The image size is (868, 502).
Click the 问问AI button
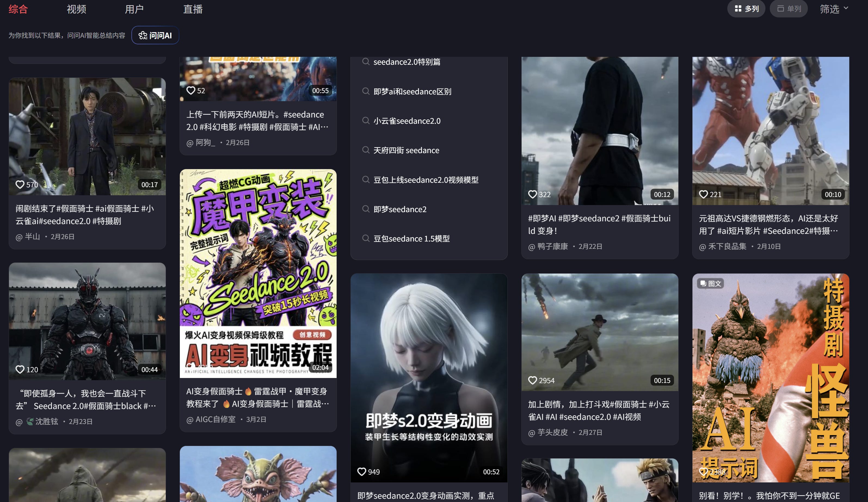[x=155, y=35]
